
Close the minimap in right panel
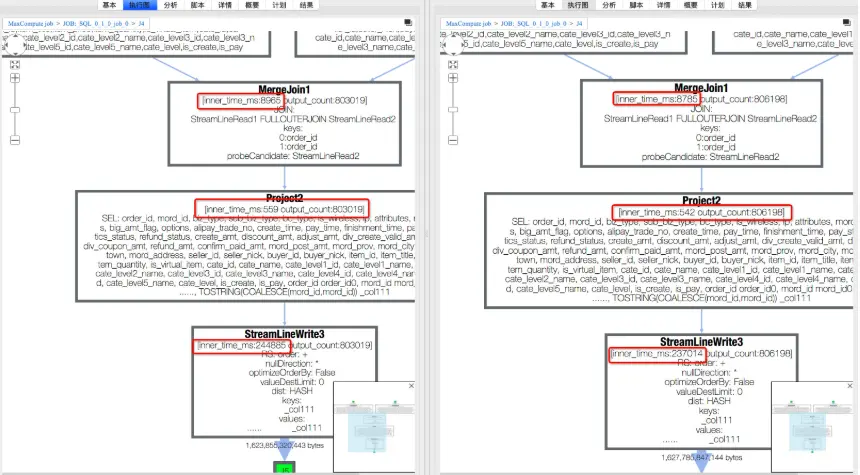850,386
